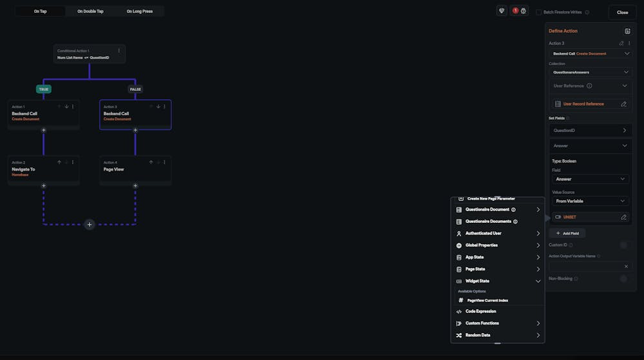Switch to the On Double Tap tab
The width and height of the screenshot is (644, 360).
tap(90, 12)
